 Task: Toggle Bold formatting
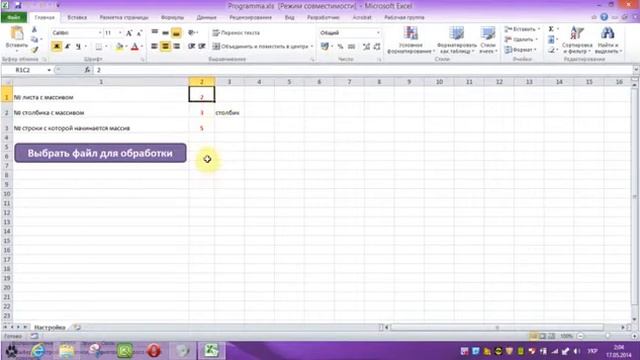coord(57,47)
